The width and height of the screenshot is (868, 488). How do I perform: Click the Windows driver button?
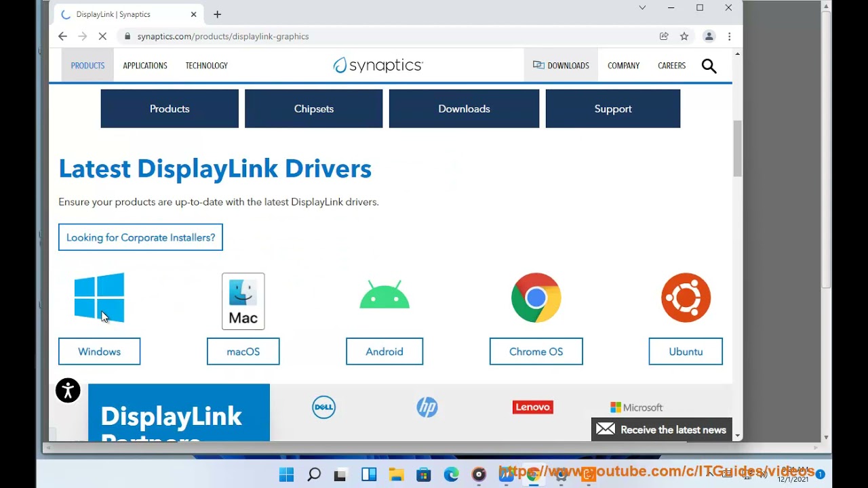(x=99, y=352)
